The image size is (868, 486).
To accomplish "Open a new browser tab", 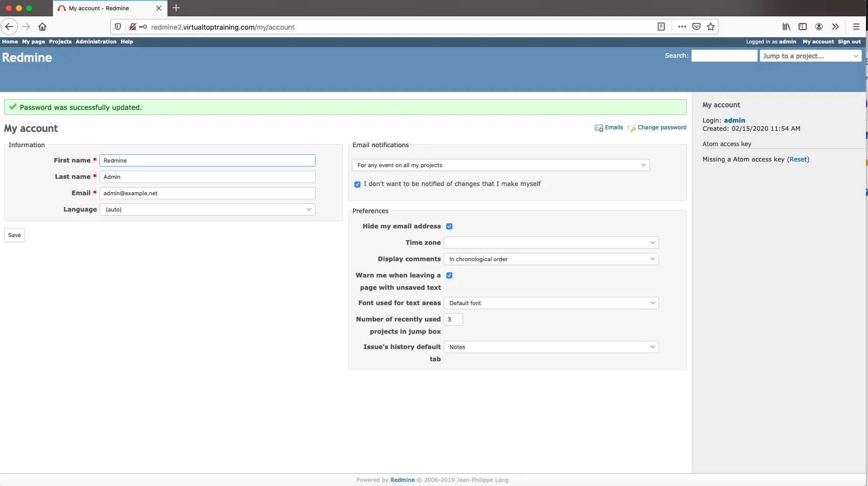I will [x=176, y=8].
